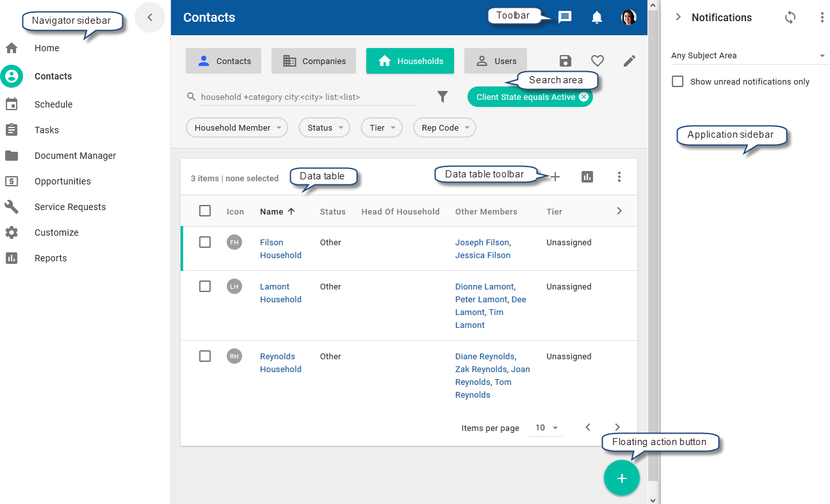The height and width of the screenshot is (504, 830).
Task: Click the green floating action button
Action: (x=621, y=478)
